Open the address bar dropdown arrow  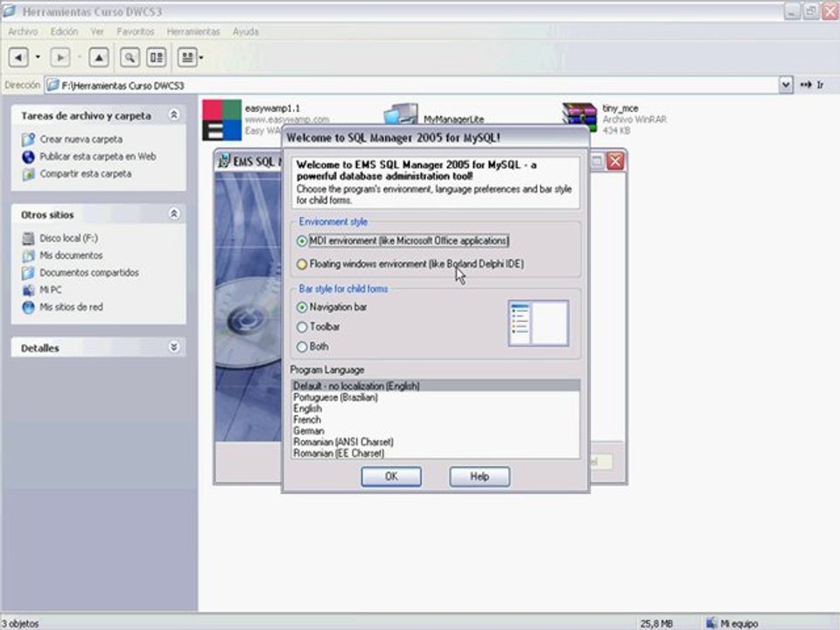786,85
